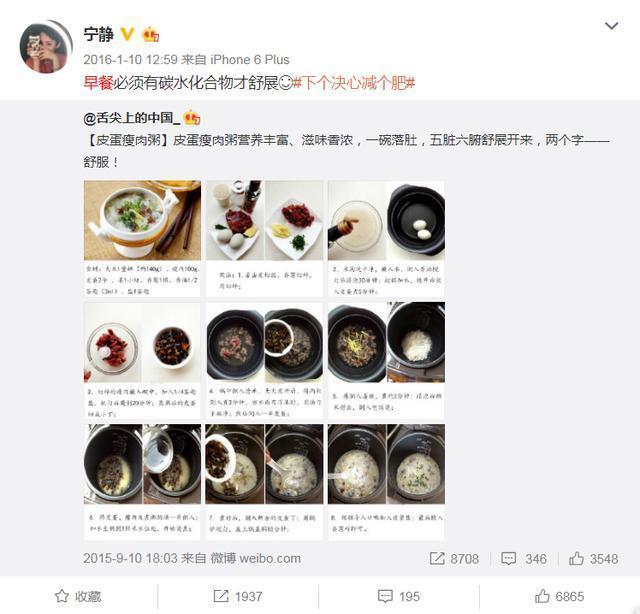
Task: Click crown badge next to 舌尖上的中国
Action: [x=192, y=118]
